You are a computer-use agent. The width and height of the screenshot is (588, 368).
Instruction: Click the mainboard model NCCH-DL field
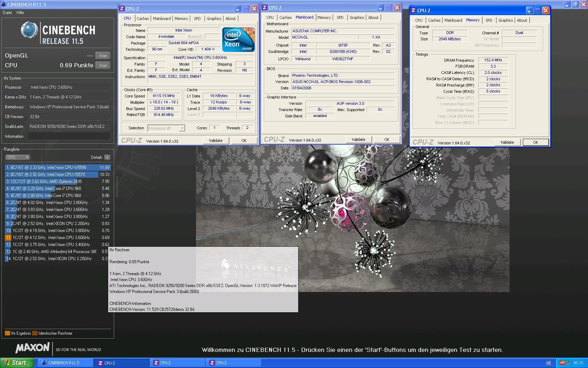pyautogui.click(x=324, y=37)
